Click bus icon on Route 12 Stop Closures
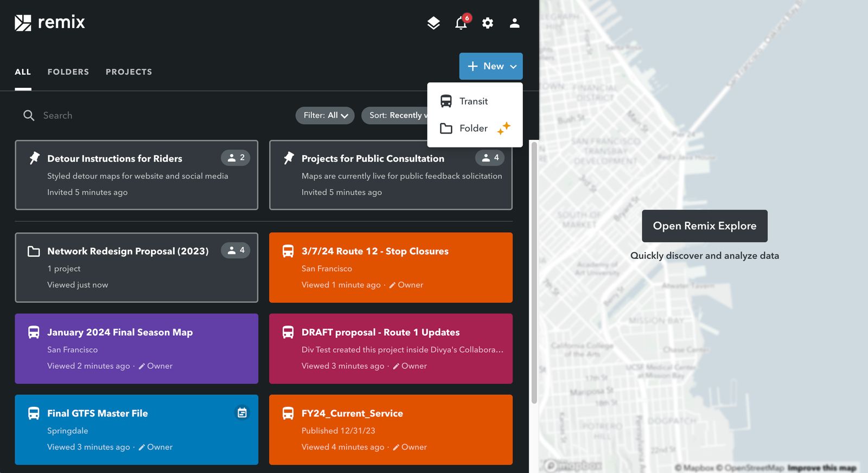Screen dimensions: 868x473 pos(288,251)
